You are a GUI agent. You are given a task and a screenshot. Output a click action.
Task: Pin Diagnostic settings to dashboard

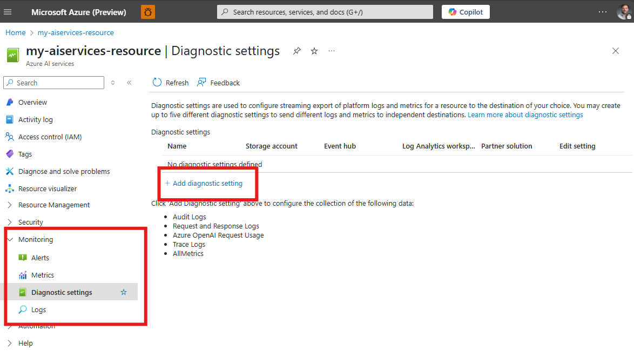coord(296,51)
